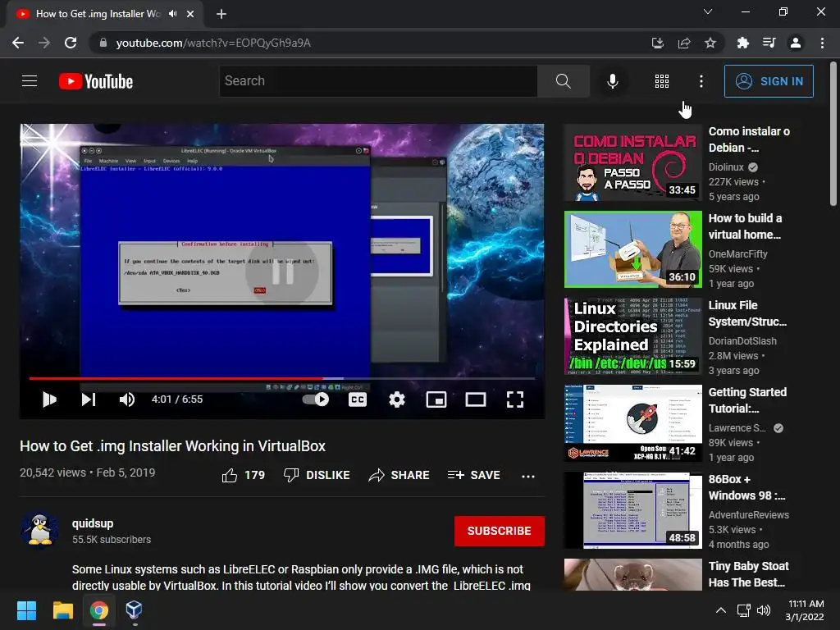
Task: Open video player settings gear
Action: click(x=396, y=399)
